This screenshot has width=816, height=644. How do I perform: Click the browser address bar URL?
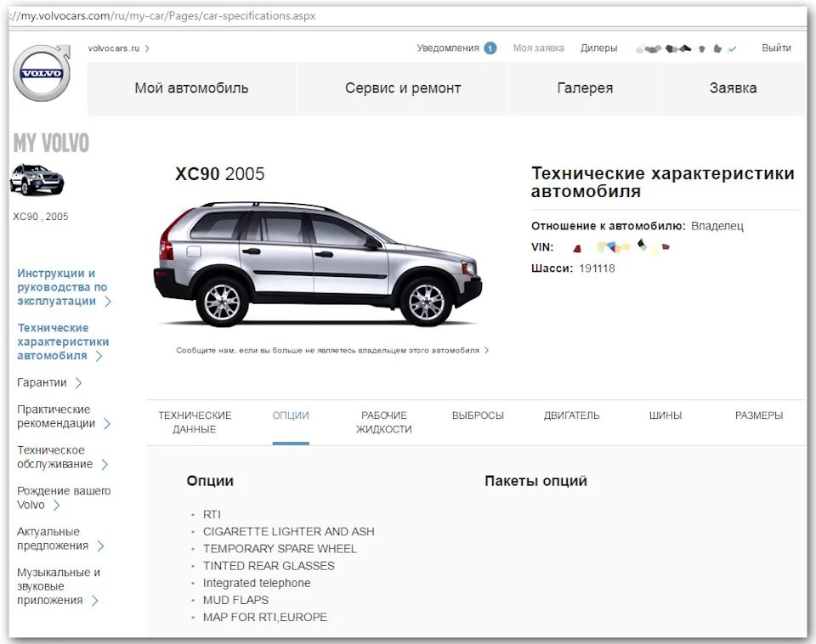pyautogui.click(x=161, y=15)
